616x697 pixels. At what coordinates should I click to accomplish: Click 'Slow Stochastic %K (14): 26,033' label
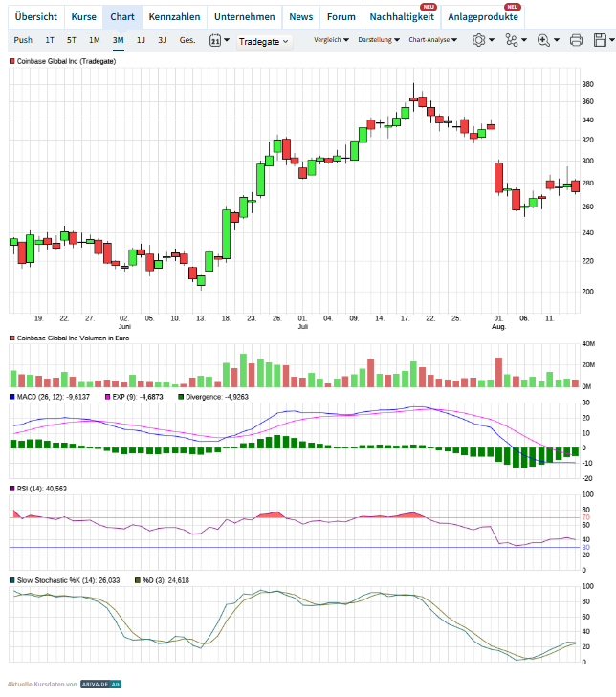[x=69, y=580]
